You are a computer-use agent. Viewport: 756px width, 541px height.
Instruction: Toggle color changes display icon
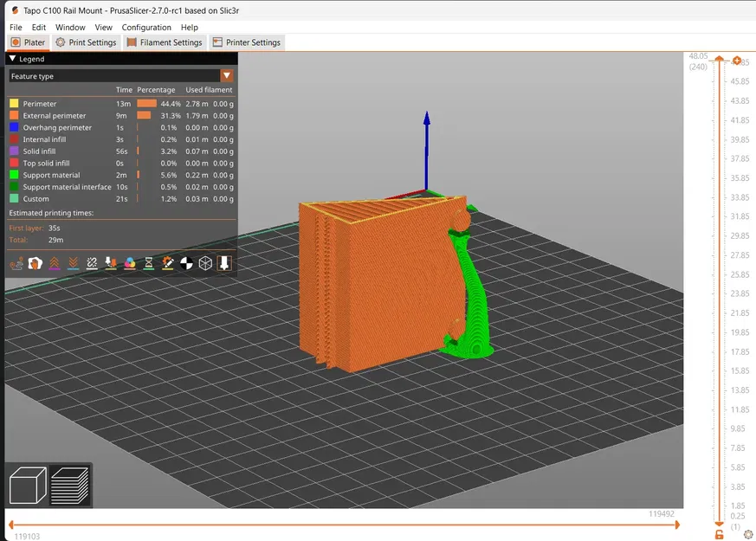(130, 263)
